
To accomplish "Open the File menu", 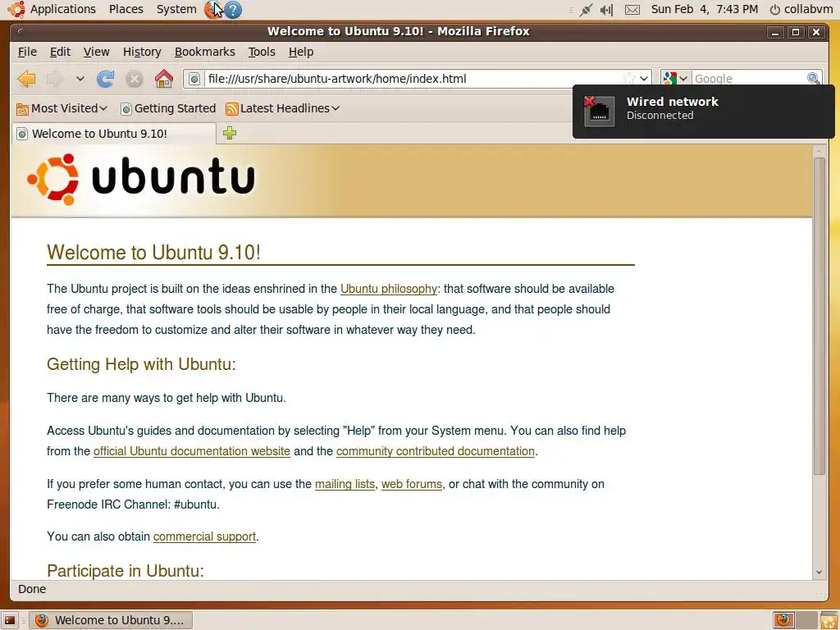I will pyautogui.click(x=27, y=52).
